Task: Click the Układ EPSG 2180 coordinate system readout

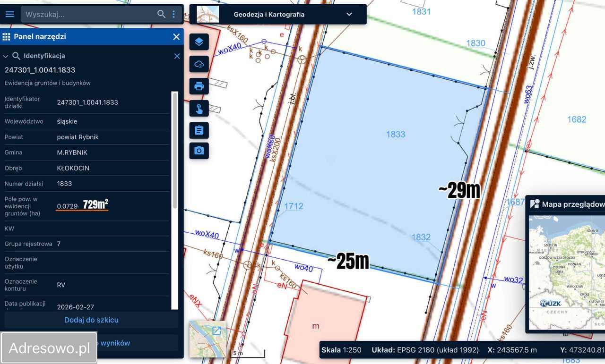Action: point(425,350)
